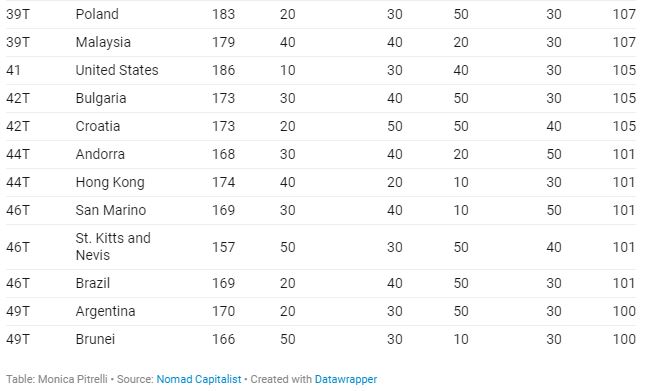Select the Hong Kong row name

110,182
